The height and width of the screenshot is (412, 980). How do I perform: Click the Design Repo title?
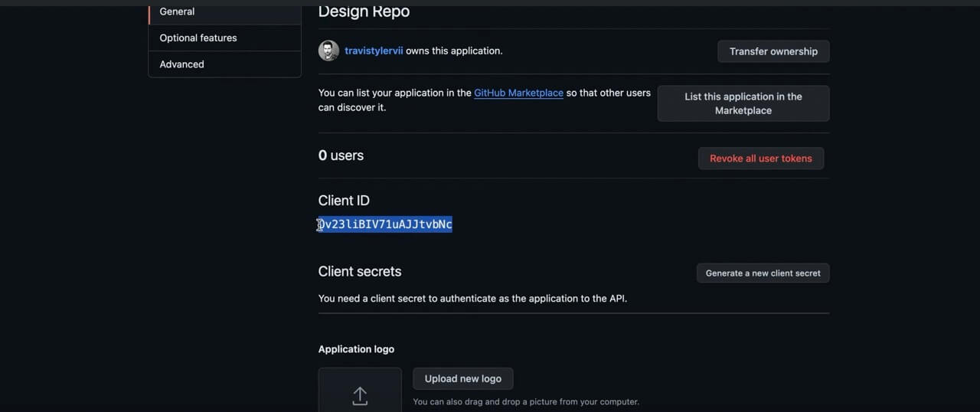(x=364, y=11)
